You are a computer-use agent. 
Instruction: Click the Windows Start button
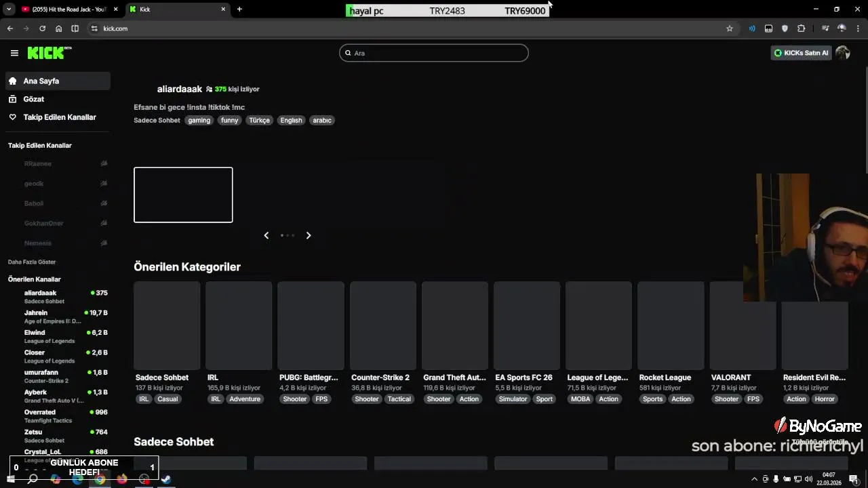[x=10, y=479]
